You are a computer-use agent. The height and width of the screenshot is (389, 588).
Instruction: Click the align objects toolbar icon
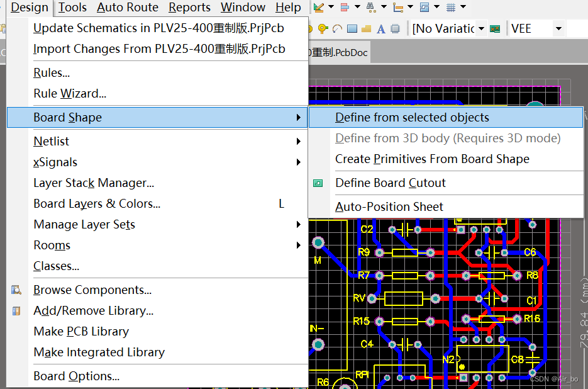(344, 8)
